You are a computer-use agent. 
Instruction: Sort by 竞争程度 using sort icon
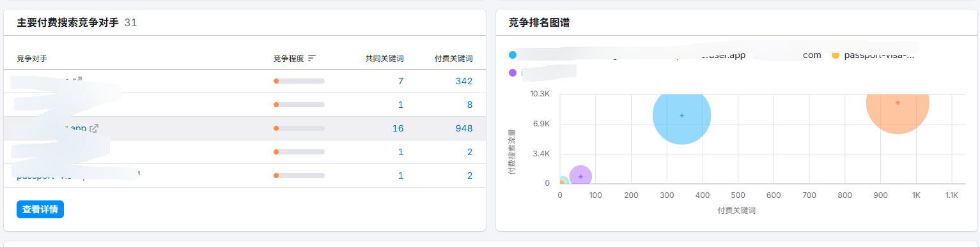click(312, 58)
